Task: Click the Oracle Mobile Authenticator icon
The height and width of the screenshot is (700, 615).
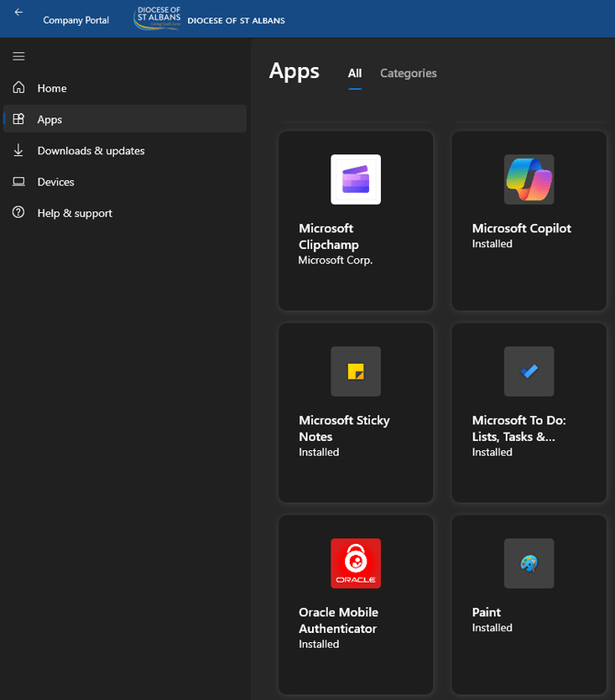Action: tap(355, 563)
